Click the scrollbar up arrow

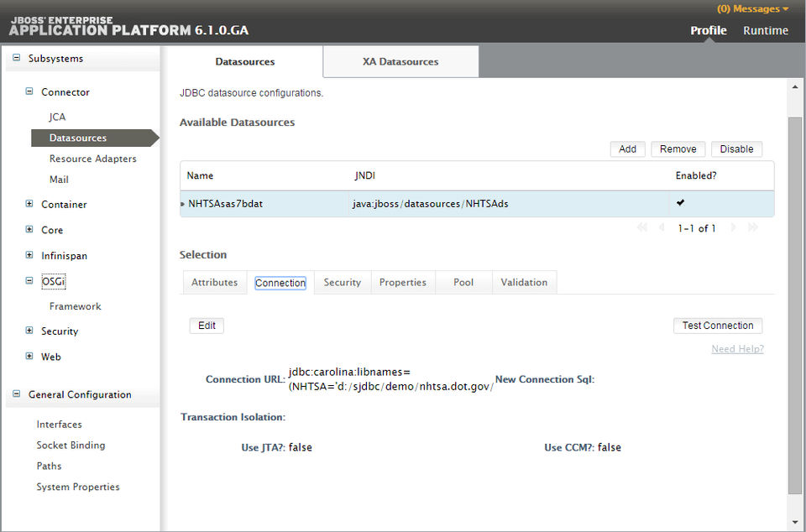coord(795,86)
